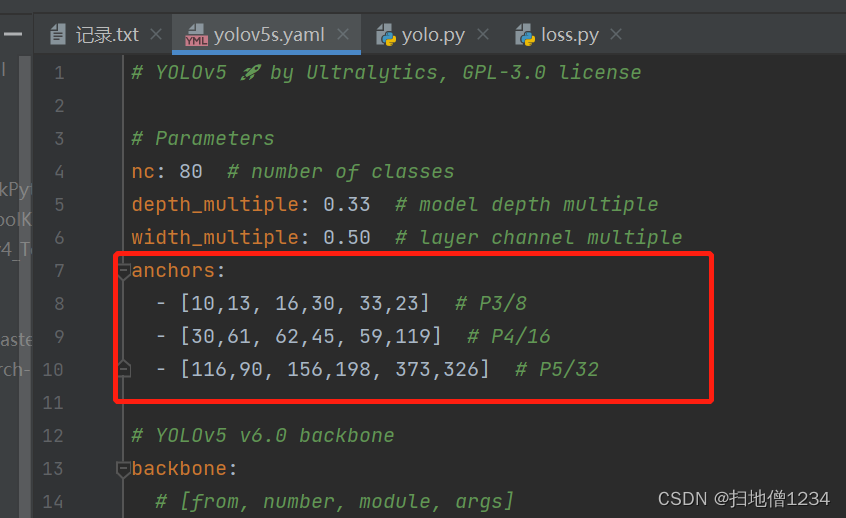Click the 'nc' key on line 4
This screenshot has width=846, height=518.
point(144,172)
